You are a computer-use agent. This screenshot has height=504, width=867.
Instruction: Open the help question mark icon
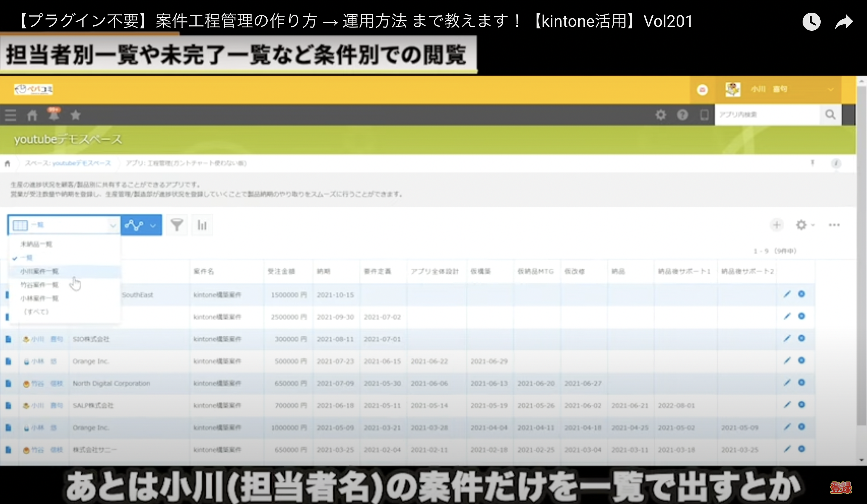coord(682,115)
